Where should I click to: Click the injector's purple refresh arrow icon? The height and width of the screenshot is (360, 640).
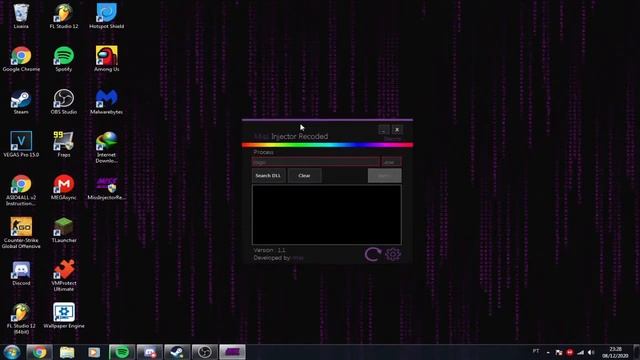click(373, 254)
